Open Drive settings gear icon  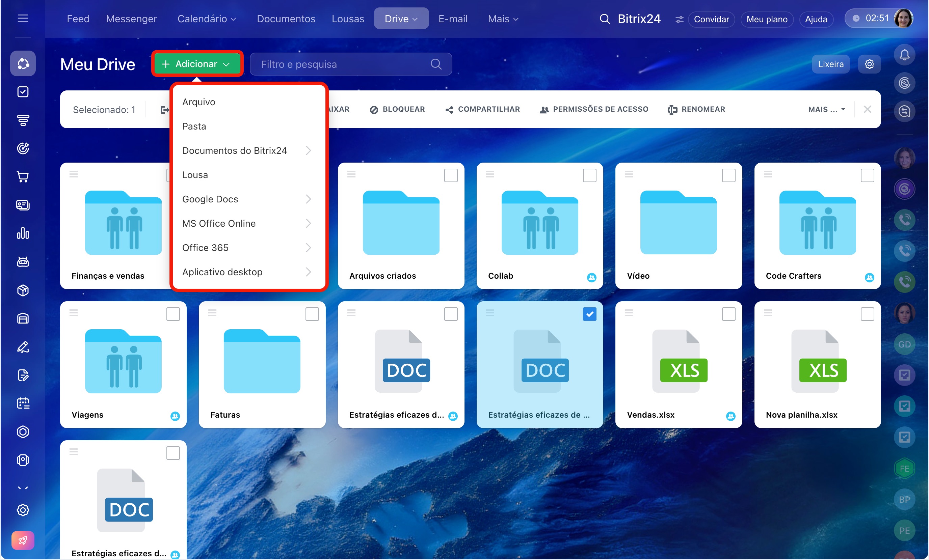869,64
